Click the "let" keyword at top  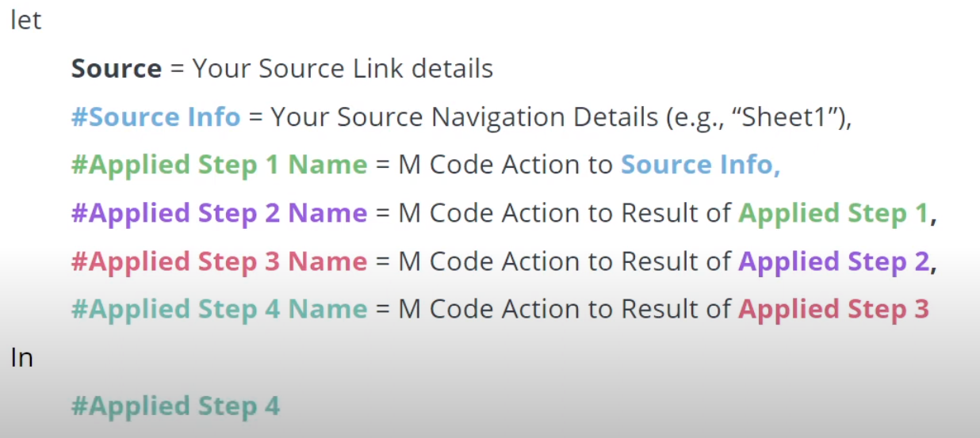[x=25, y=21]
